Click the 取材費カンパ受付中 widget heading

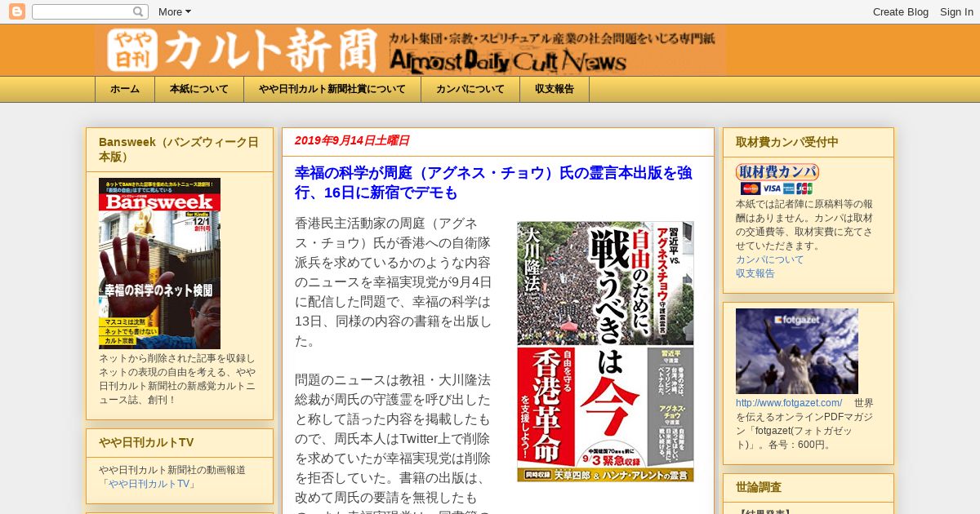[x=786, y=142]
